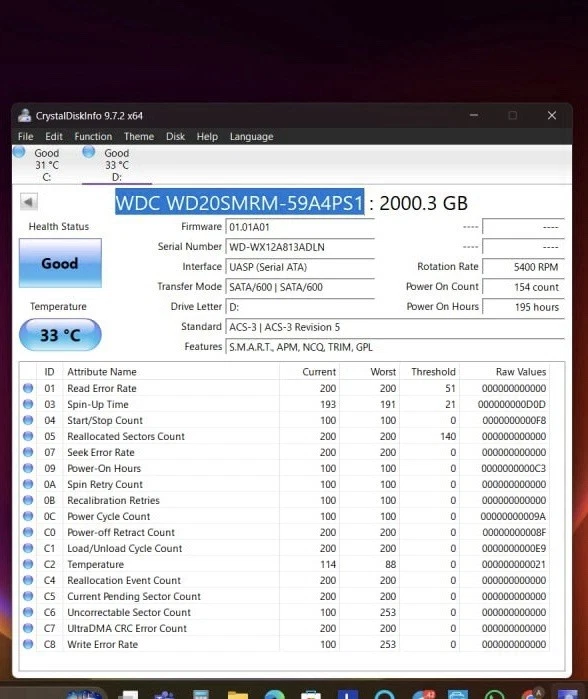The height and width of the screenshot is (699, 588).
Task: Click the status dot for Power-On Hours row
Action: point(28,468)
